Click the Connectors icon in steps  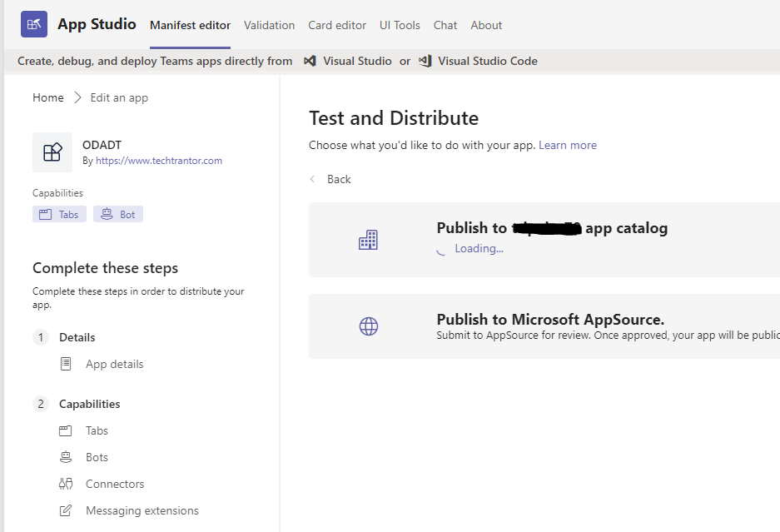click(x=66, y=484)
